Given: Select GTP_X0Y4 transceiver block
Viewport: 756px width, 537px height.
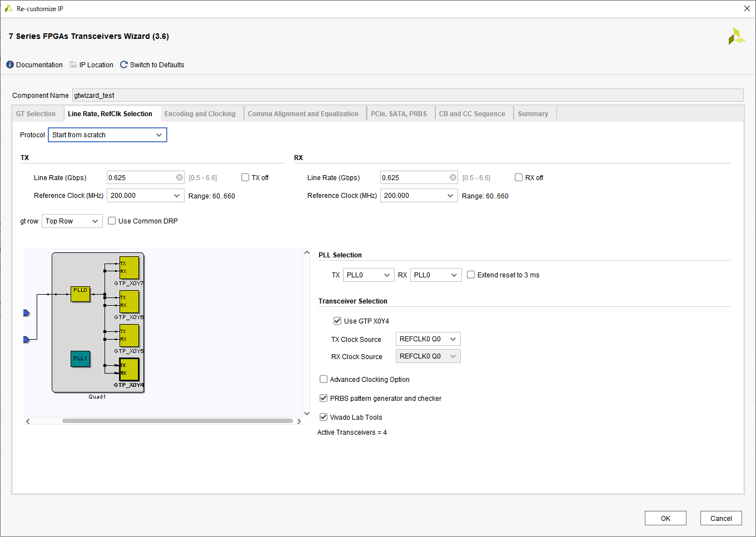Looking at the screenshot, I should [130, 370].
